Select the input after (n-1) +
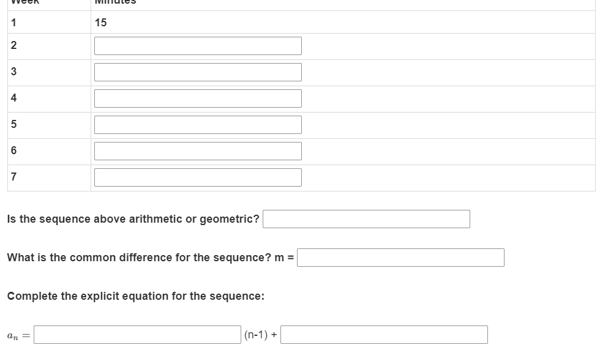 tap(383, 334)
